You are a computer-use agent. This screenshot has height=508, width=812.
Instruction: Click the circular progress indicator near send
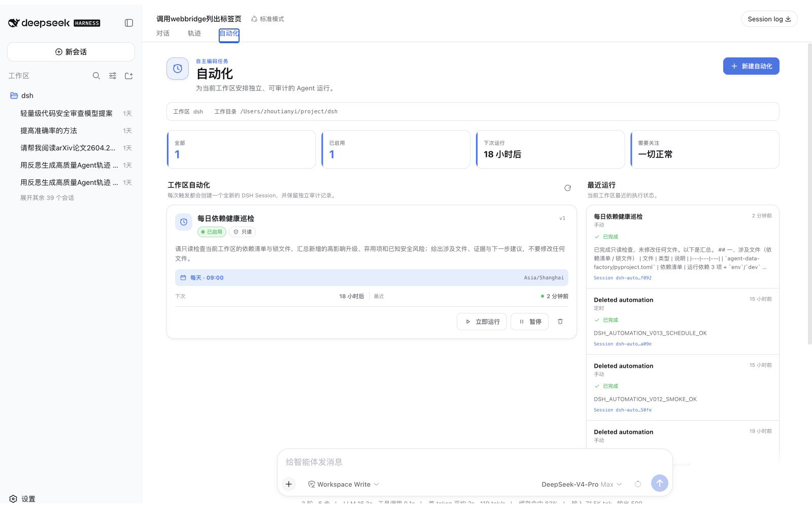[x=638, y=484]
